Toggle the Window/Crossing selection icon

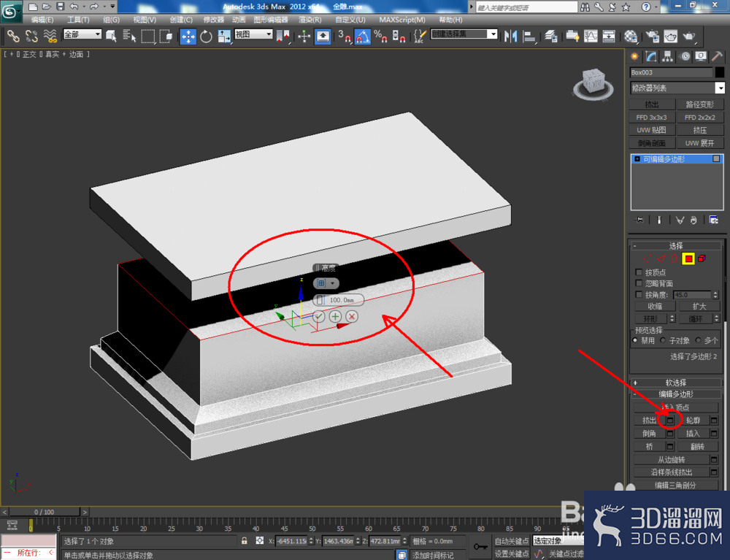point(166,36)
